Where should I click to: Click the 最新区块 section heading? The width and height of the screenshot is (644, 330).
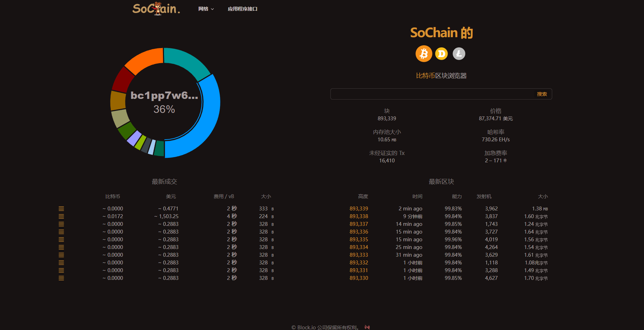coord(441,182)
